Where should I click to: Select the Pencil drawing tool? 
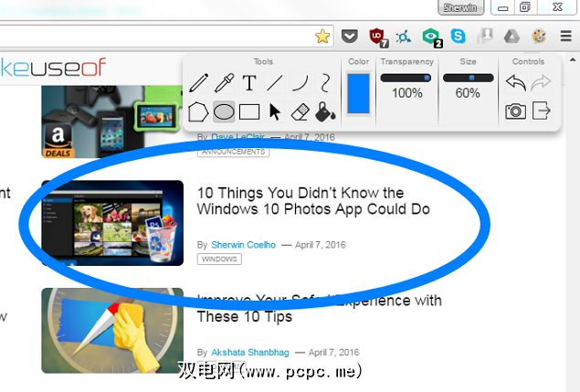[x=198, y=82]
